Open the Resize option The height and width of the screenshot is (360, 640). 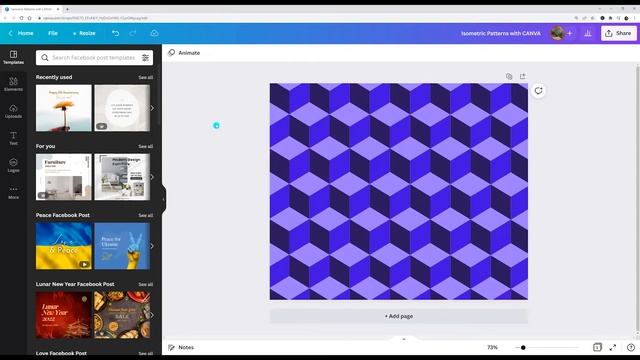[84, 33]
